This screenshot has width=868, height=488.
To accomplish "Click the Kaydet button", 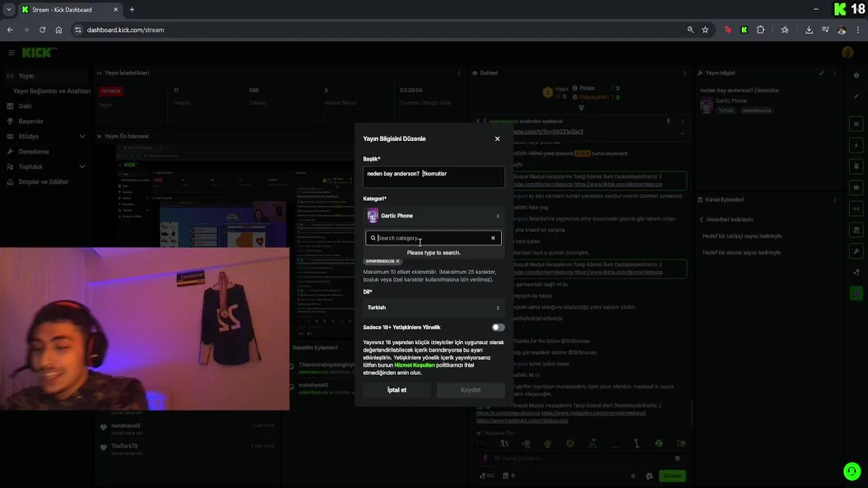I will pyautogui.click(x=471, y=390).
